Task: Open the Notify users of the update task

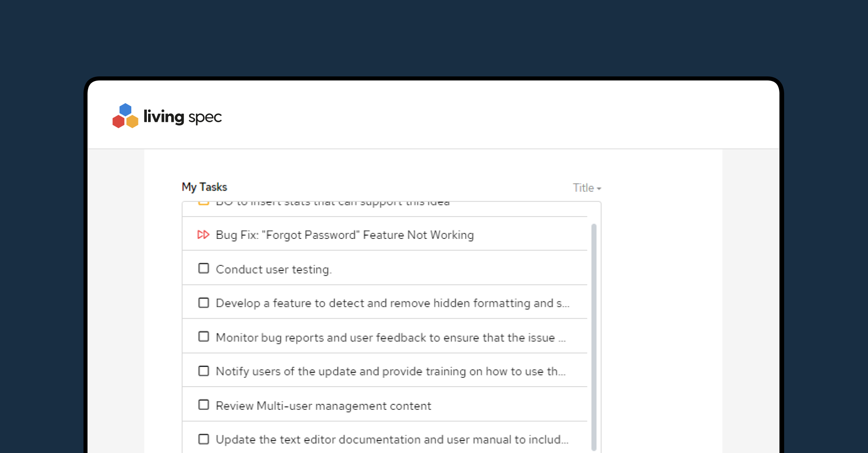Action: (390, 372)
